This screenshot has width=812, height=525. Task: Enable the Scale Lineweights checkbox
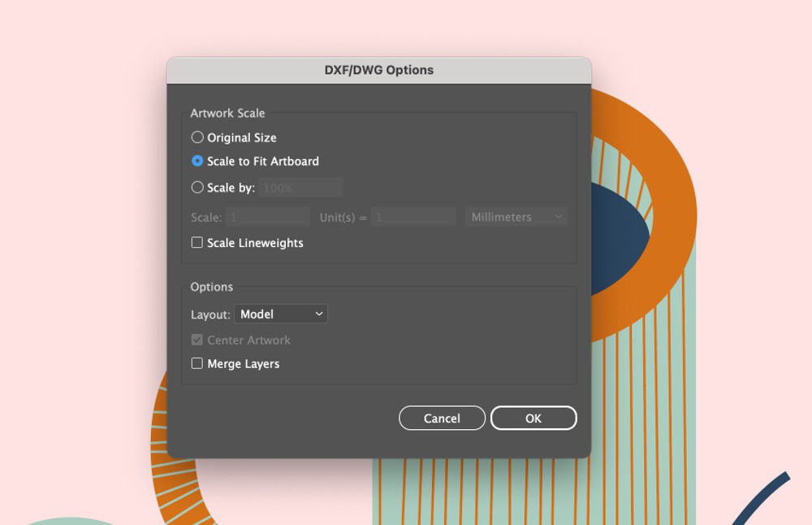[x=196, y=242]
